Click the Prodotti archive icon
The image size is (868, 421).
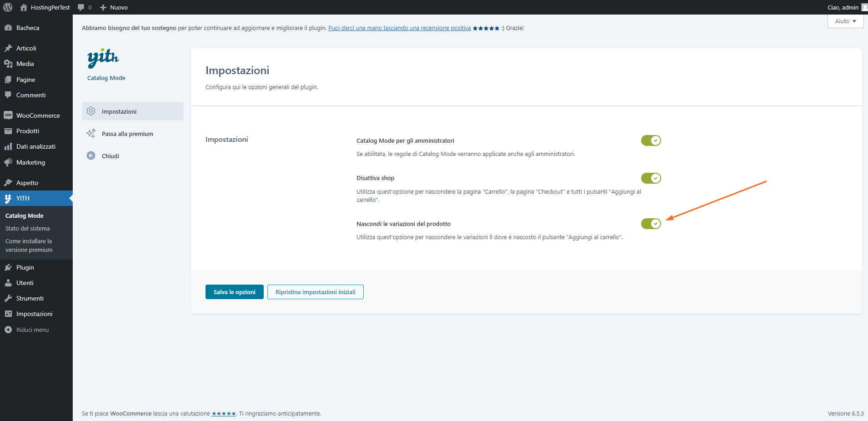click(x=8, y=131)
